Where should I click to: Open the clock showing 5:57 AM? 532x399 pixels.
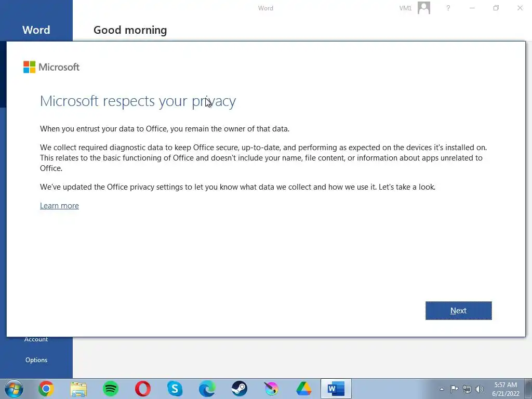(506, 389)
